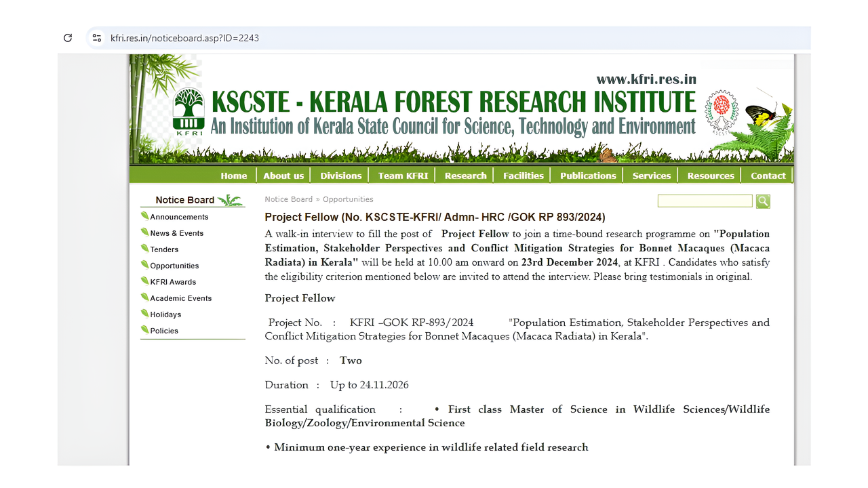Open News & Events link
Image resolution: width=868 pixels, height=488 pixels.
pyautogui.click(x=177, y=233)
